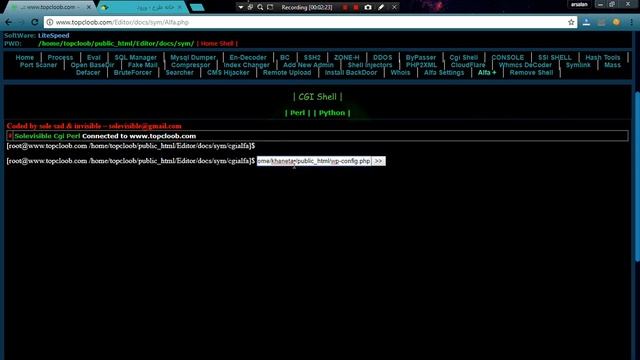Click the CGI command input field

pyautogui.click(x=314, y=161)
